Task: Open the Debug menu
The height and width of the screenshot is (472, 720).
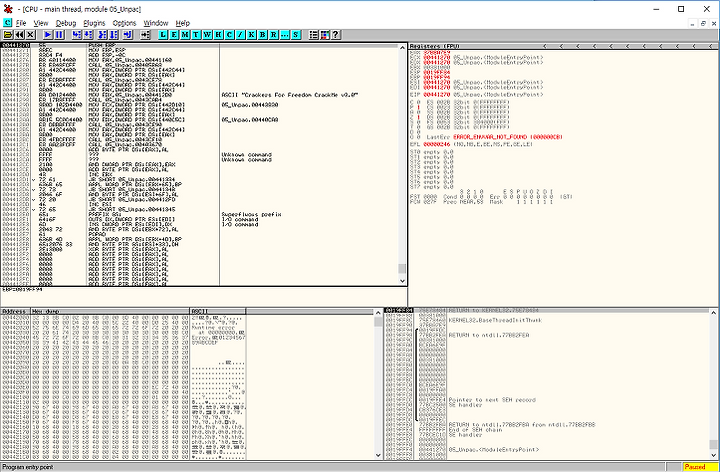Action: pyautogui.click(x=66, y=23)
